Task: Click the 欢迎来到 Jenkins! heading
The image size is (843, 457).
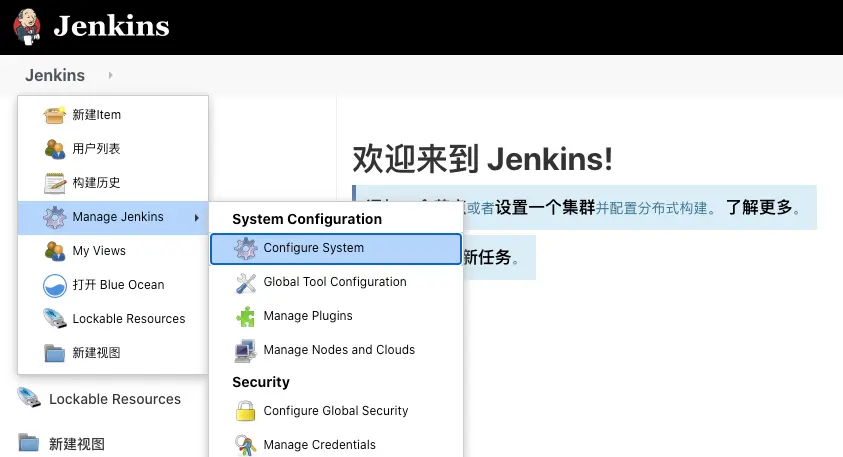Action: [x=482, y=160]
